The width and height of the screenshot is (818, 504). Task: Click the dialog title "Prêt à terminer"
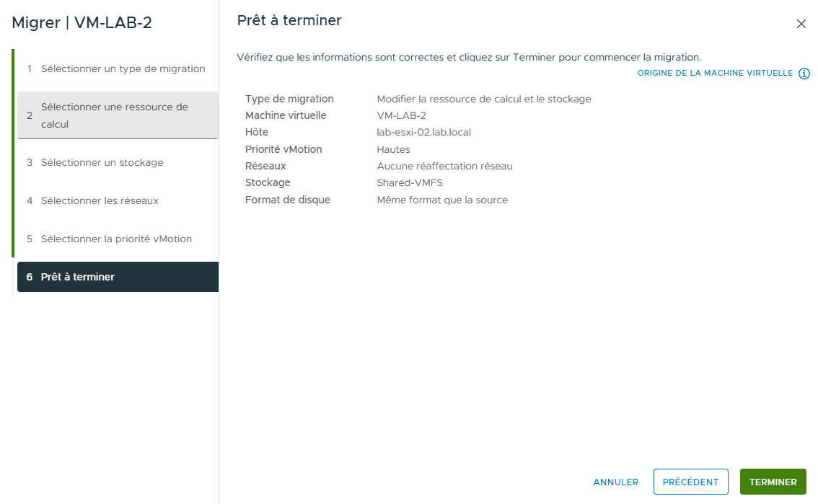[289, 21]
